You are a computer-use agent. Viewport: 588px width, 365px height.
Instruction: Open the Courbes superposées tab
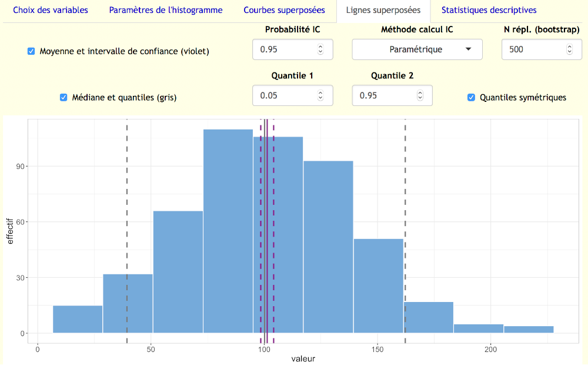pyautogui.click(x=284, y=10)
